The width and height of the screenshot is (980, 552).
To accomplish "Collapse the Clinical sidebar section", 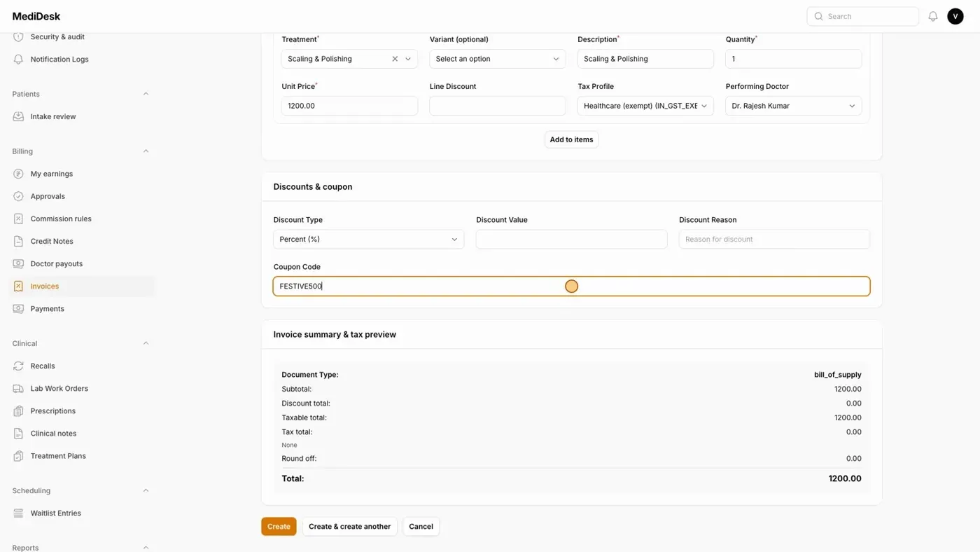I will click(x=146, y=343).
